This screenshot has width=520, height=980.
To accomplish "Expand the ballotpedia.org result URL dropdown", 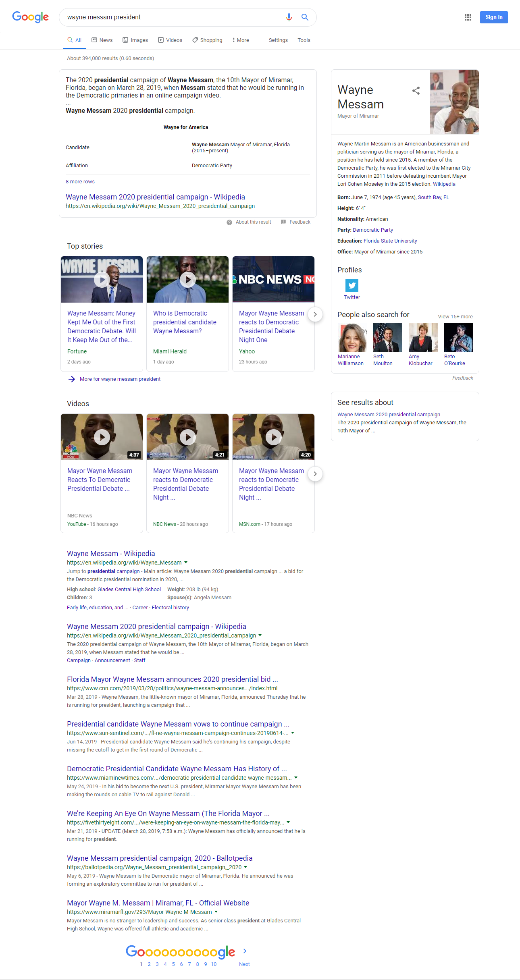I will [x=245, y=867].
